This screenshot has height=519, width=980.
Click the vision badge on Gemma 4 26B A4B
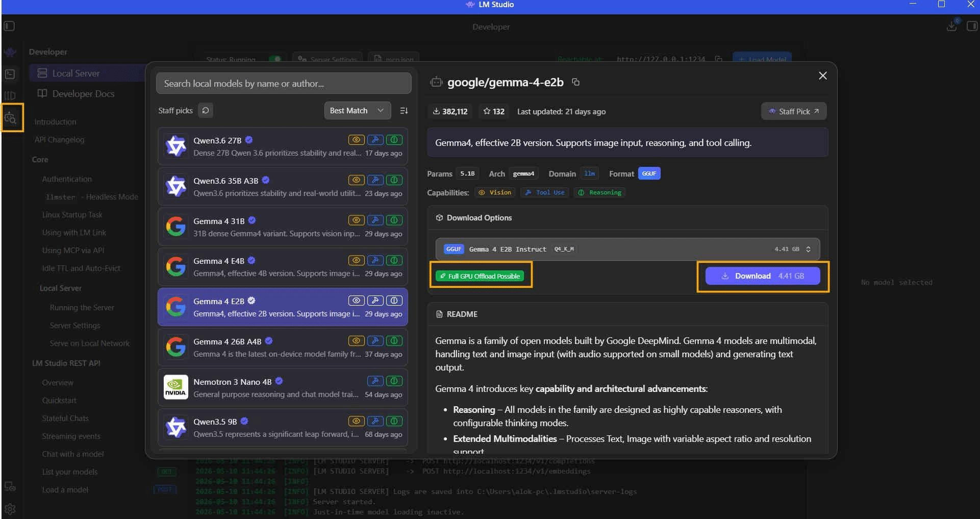pos(356,340)
